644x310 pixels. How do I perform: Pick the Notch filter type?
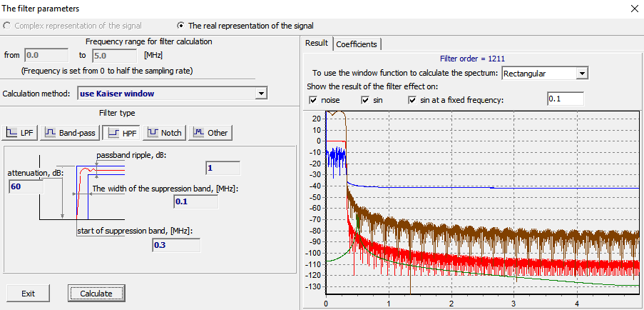pyautogui.click(x=164, y=132)
